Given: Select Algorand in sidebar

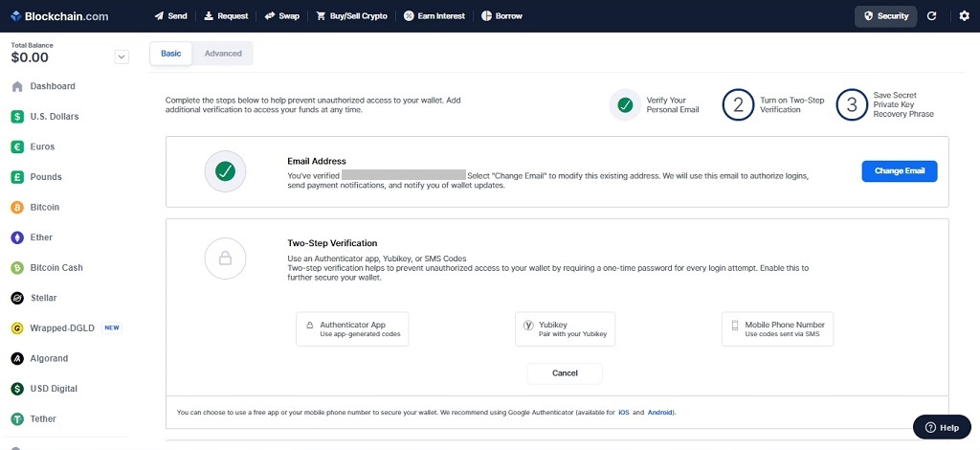Looking at the screenshot, I should tap(49, 359).
